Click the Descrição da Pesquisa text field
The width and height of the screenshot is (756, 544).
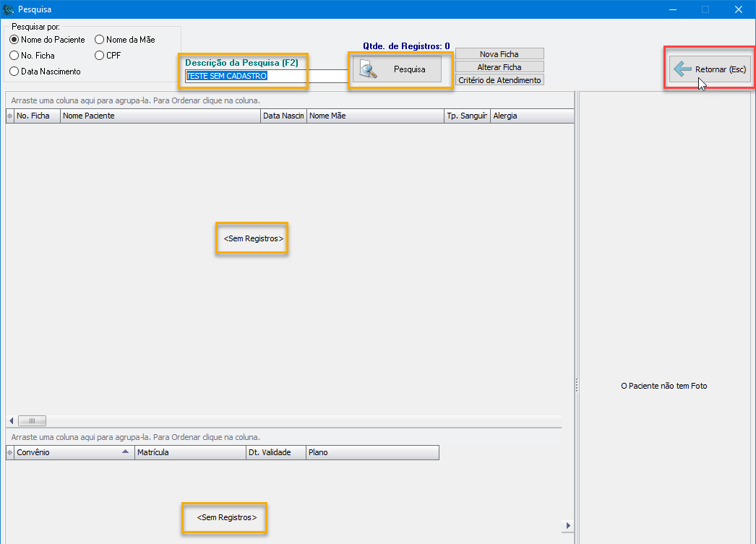[266, 76]
